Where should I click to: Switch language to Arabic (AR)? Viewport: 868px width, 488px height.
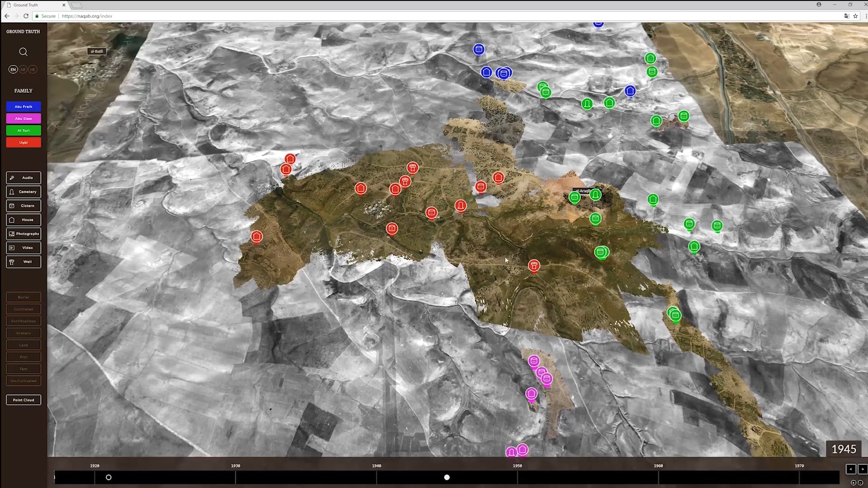(x=23, y=70)
